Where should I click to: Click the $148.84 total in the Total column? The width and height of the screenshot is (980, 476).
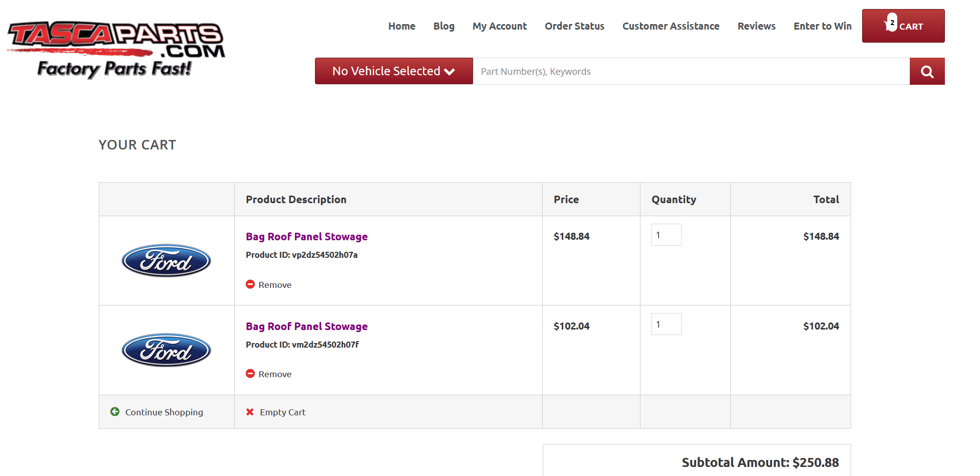[821, 236]
